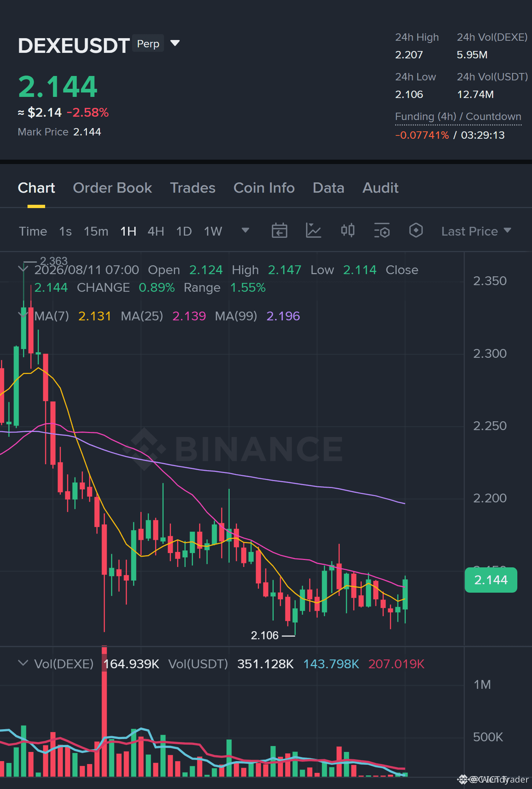Tap the funding rate -0.07741%
532x789 pixels.
pos(422,135)
